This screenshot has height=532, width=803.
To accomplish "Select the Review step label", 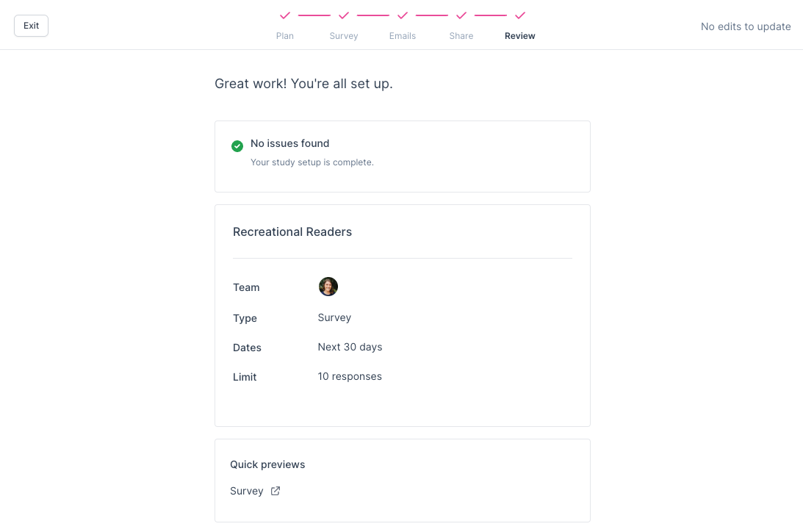I will tap(520, 36).
